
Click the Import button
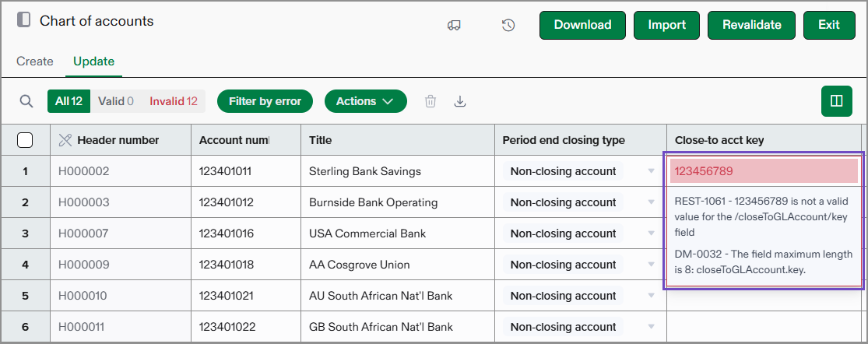pos(666,25)
